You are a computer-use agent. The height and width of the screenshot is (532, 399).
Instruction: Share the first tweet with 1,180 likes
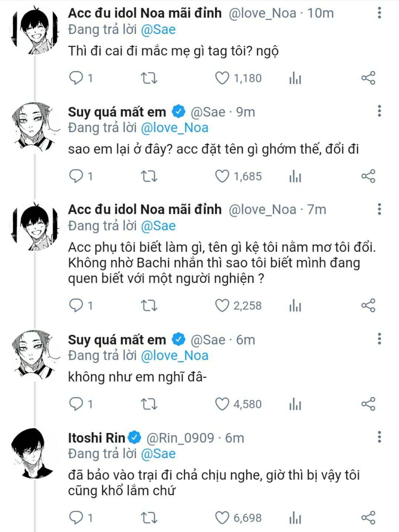(368, 78)
